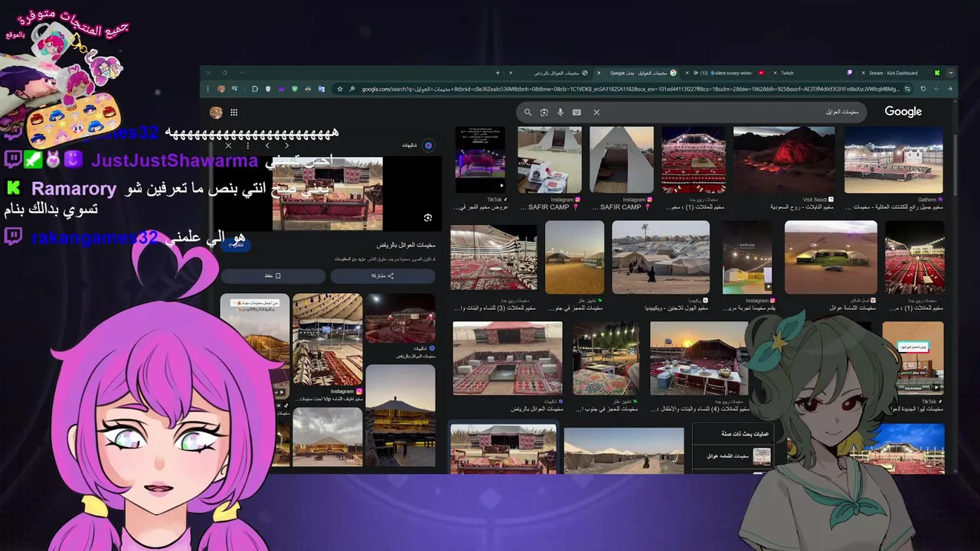Image resolution: width=980 pixels, height=551 pixels.
Task: Start voice search with microphone icon
Action: [x=560, y=112]
